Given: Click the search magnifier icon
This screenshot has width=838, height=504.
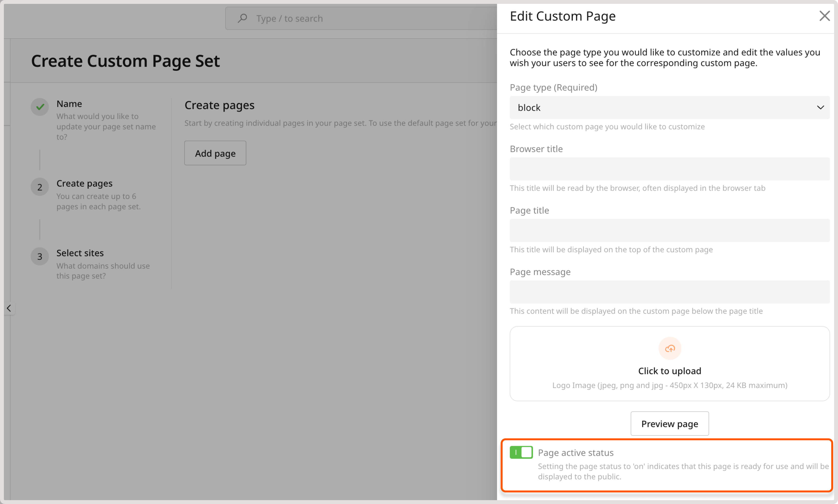Looking at the screenshot, I should tap(242, 18).
